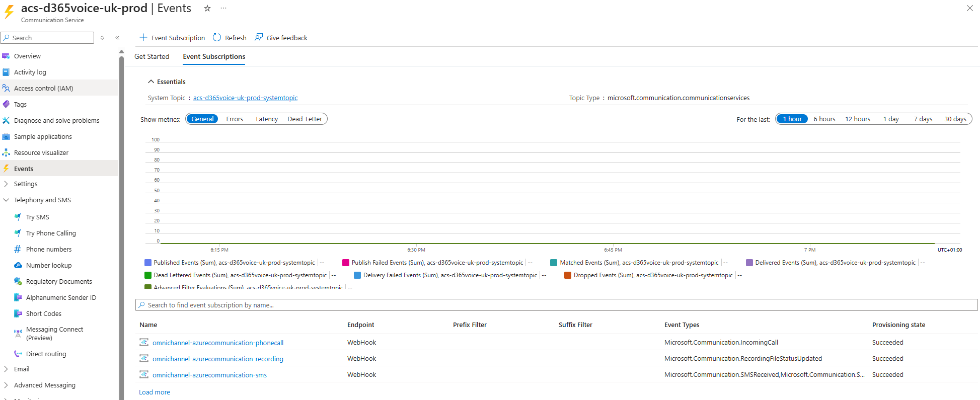Expand the Settings menu group

(x=6, y=184)
